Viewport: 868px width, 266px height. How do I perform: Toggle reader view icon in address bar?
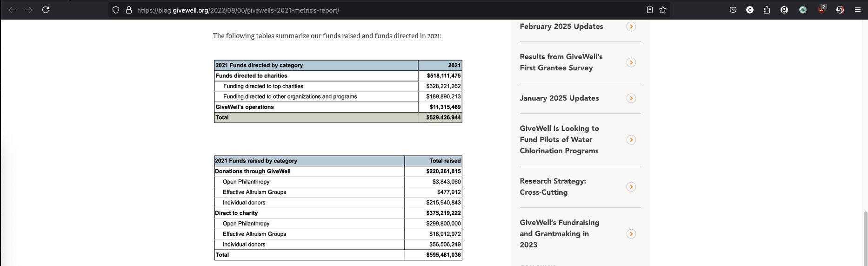click(x=650, y=10)
